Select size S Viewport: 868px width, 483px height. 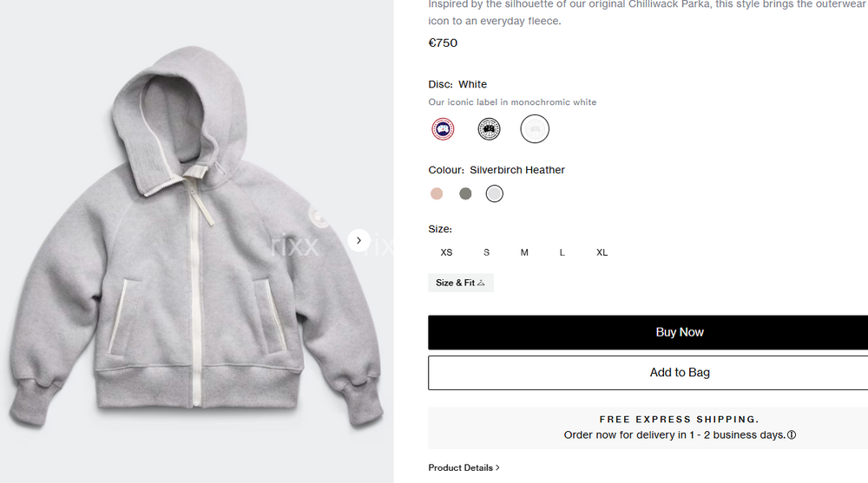point(487,252)
